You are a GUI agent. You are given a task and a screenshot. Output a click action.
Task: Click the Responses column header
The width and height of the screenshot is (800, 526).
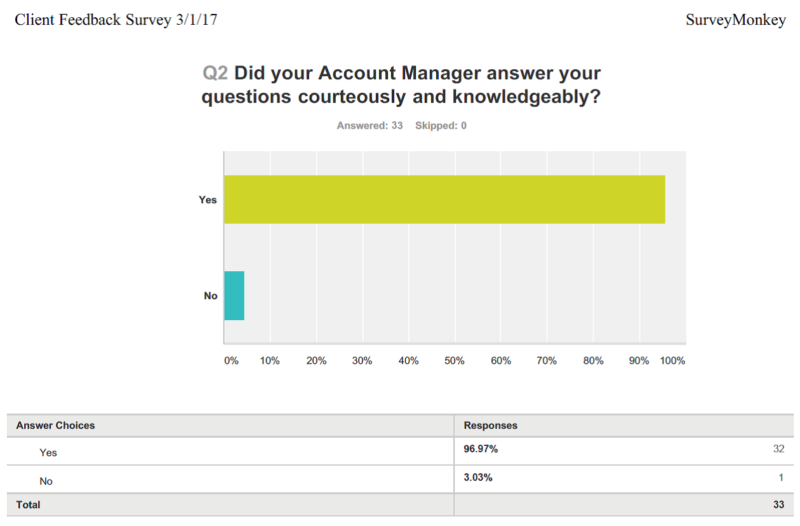[x=490, y=425]
